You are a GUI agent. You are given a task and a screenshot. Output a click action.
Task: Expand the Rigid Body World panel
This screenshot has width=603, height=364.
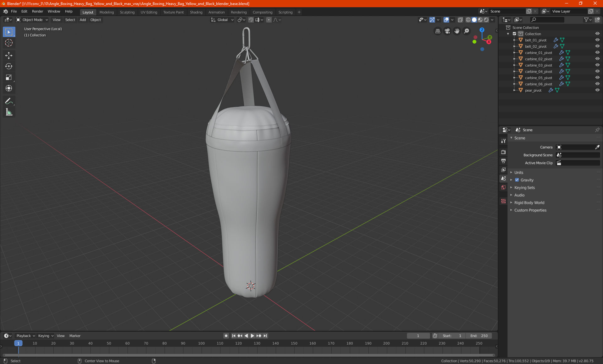(x=529, y=203)
